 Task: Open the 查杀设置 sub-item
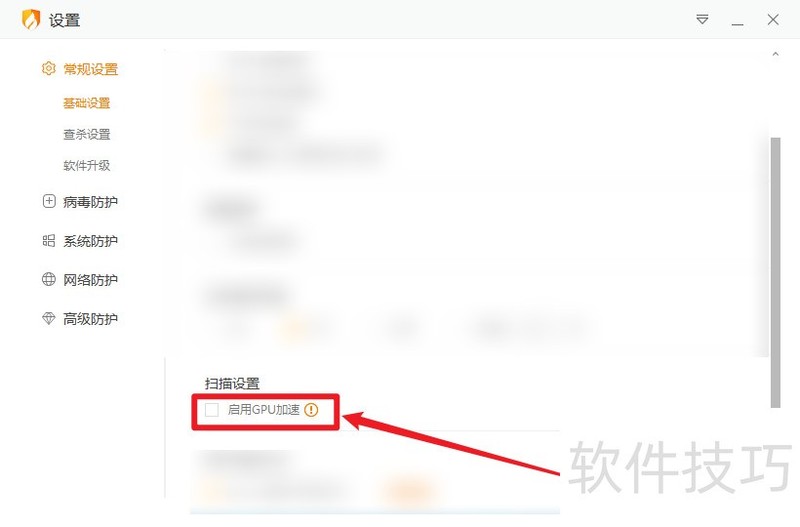tap(87, 134)
